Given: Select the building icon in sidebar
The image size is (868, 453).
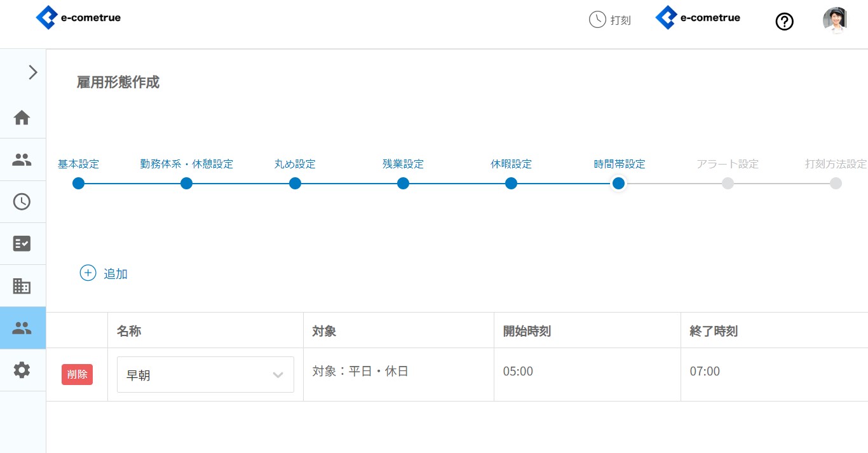Looking at the screenshot, I should (22, 286).
